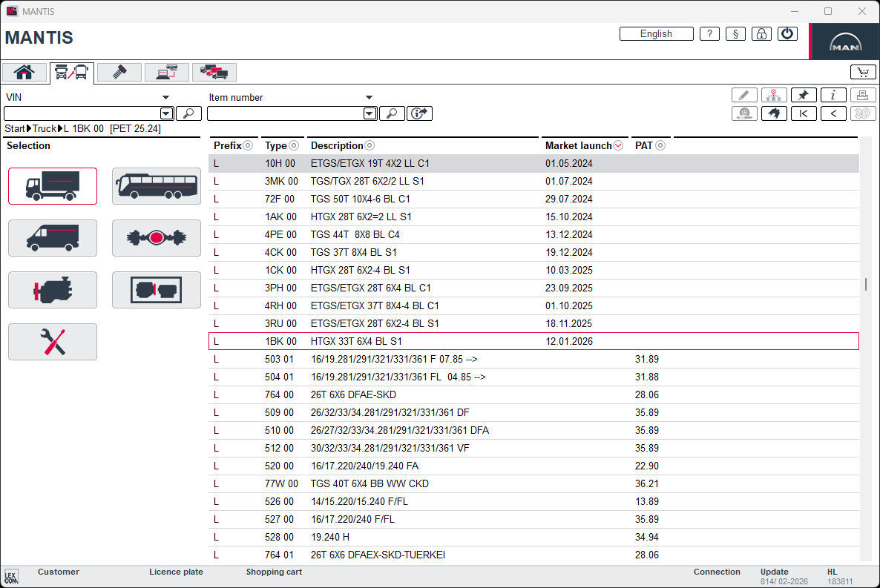
Task: Open the Engine category icon
Action: pyautogui.click(x=53, y=290)
